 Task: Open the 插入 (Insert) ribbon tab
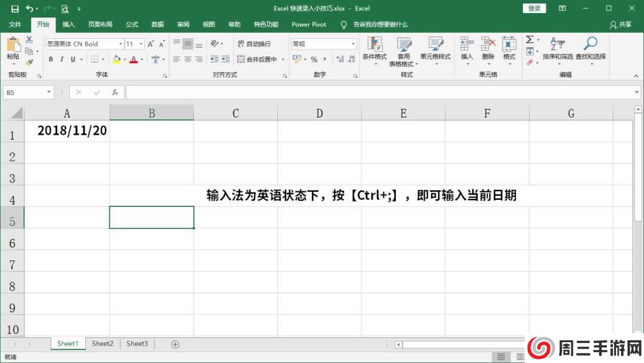[x=69, y=24]
